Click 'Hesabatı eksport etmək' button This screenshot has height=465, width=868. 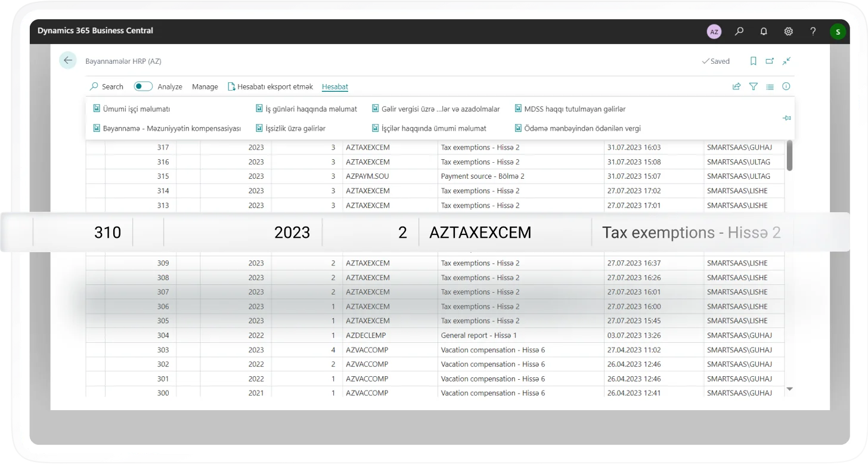click(270, 86)
